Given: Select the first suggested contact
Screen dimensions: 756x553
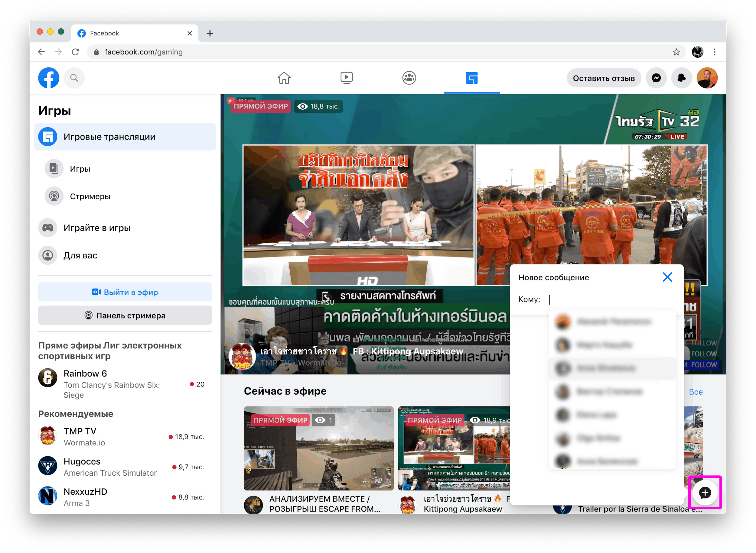Looking at the screenshot, I should tap(612, 322).
